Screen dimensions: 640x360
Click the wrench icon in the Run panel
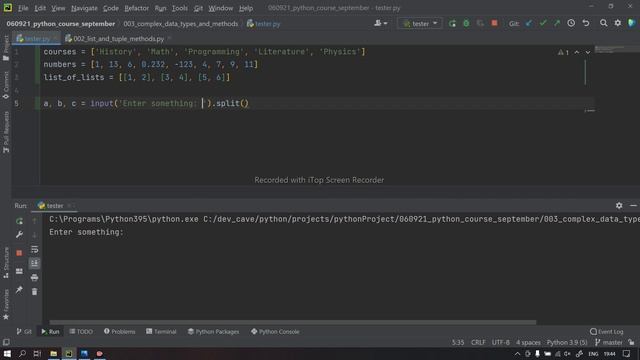coord(19,235)
